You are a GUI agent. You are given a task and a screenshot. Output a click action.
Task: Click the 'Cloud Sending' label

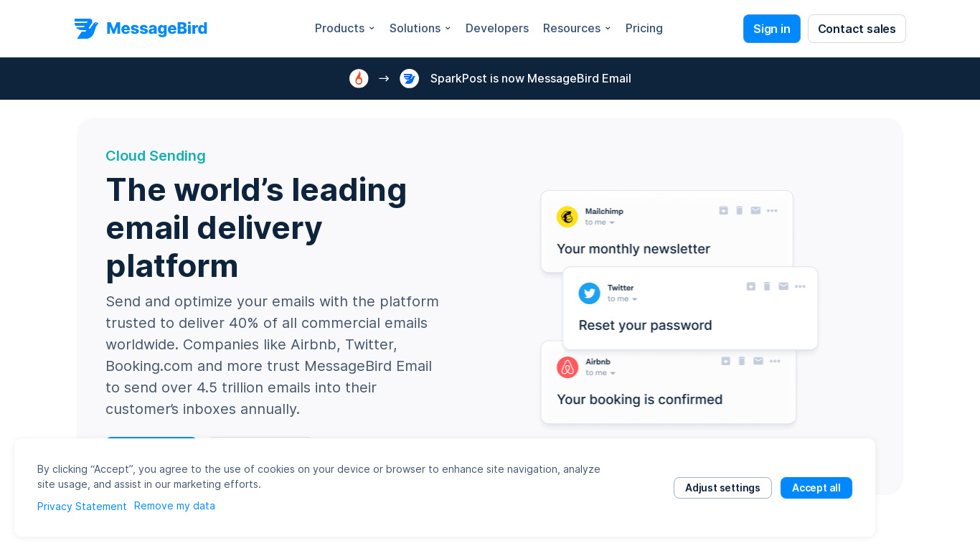pos(156,156)
